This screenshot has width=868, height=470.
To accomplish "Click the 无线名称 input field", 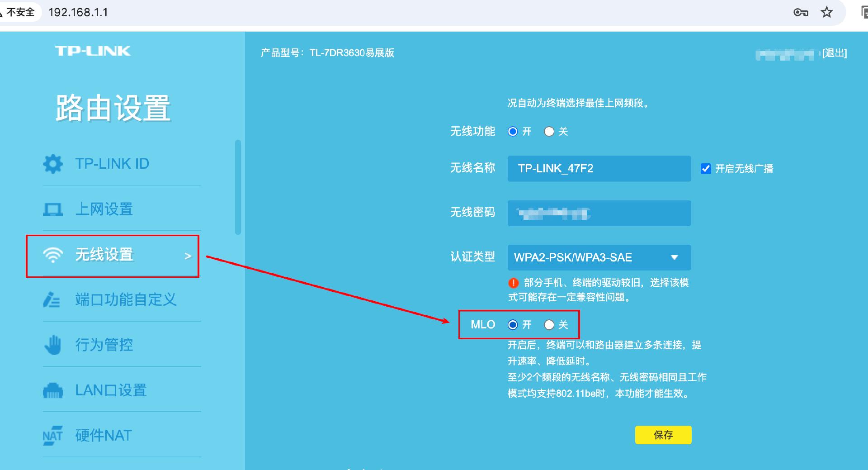I will coord(599,169).
